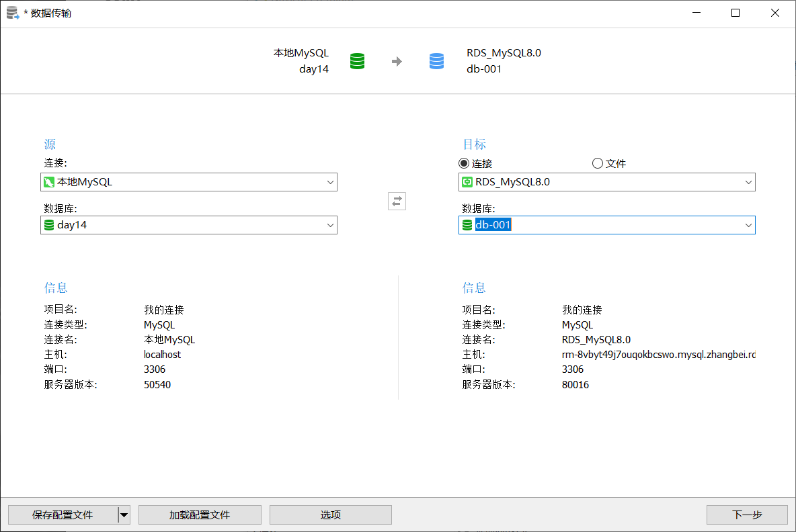Click the target port value 3306
Viewport: 796px width, 532px height.
tap(573, 369)
